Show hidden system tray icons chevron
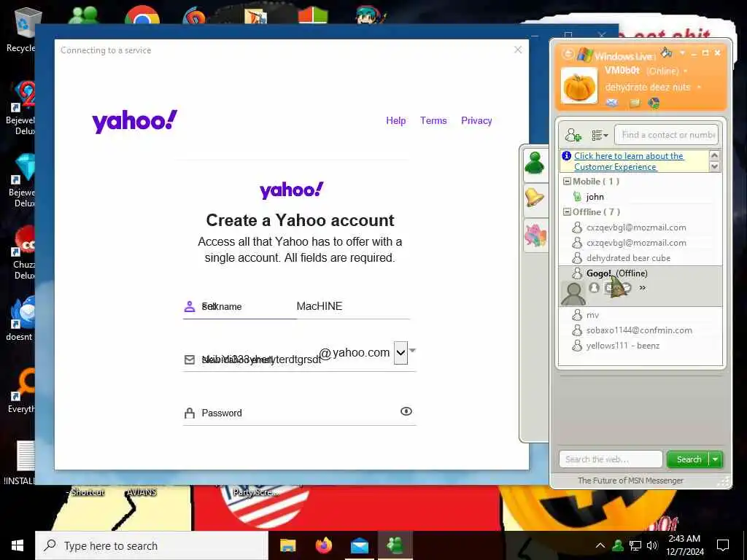The height and width of the screenshot is (560, 747). tap(600, 545)
